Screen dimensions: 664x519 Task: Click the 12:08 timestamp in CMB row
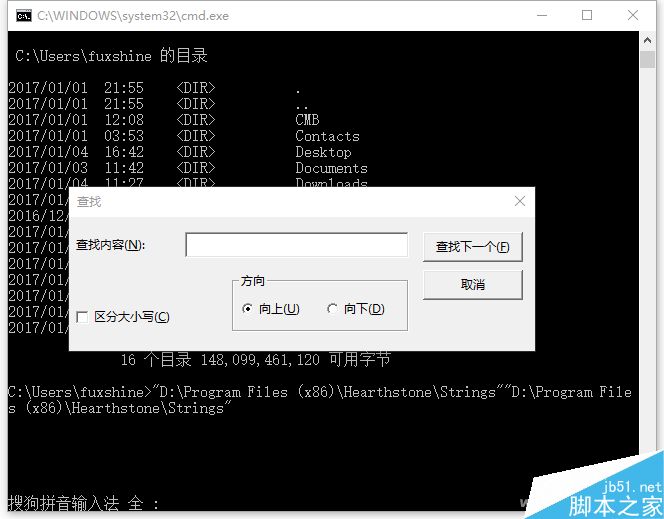(x=124, y=120)
